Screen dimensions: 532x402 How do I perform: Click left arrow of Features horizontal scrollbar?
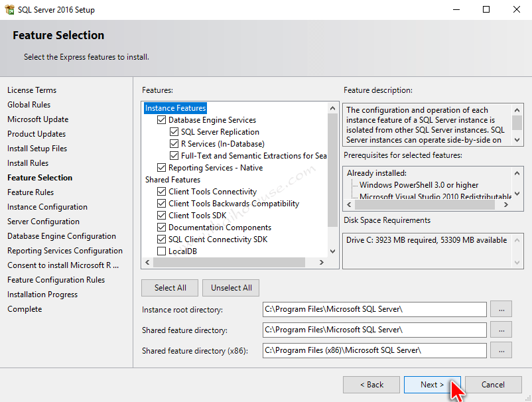point(147,262)
